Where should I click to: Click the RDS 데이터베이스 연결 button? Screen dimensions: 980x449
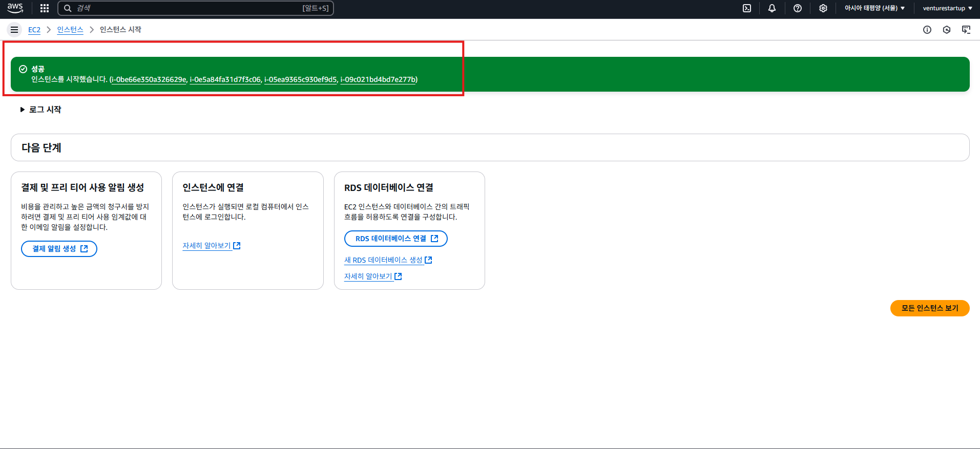[395, 239]
